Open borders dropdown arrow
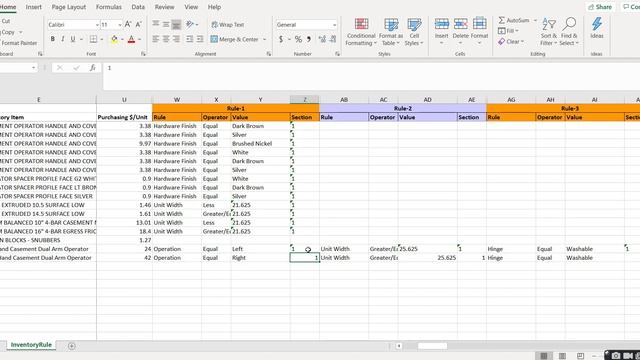The width and height of the screenshot is (640, 360). pyautogui.click(x=101, y=40)
